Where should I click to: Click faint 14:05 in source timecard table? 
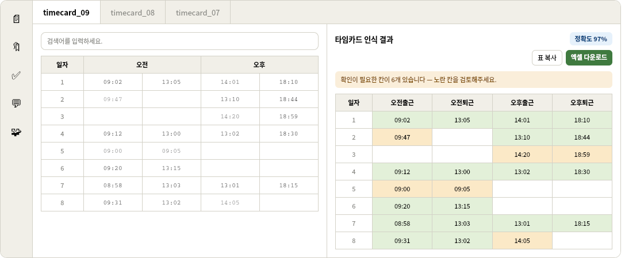point(230,203)
